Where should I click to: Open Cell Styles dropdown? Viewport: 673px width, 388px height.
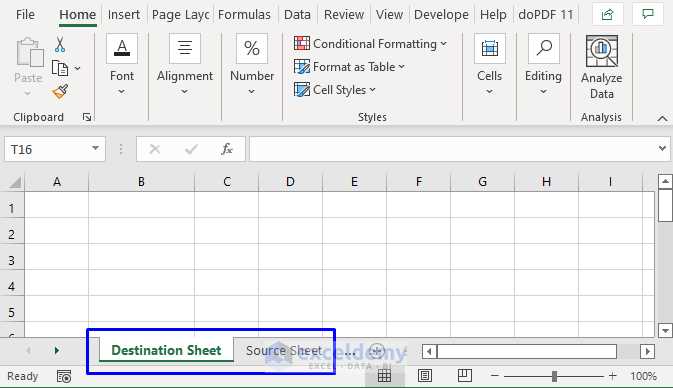[x=335, y=90]
